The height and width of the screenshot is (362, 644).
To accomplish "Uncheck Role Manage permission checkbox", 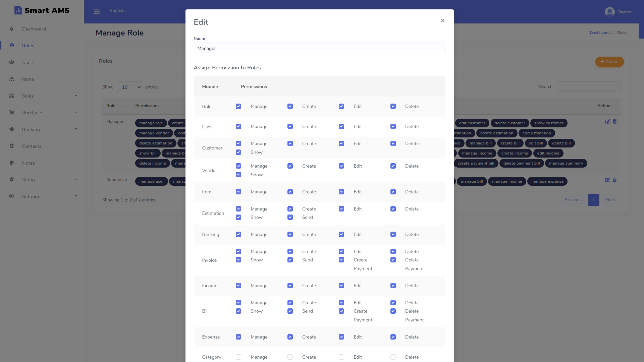I will click(x=238, y=107).
